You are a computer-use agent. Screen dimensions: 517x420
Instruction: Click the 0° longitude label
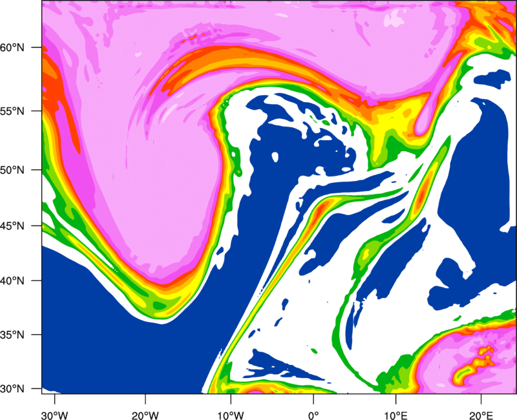point(313,415)
